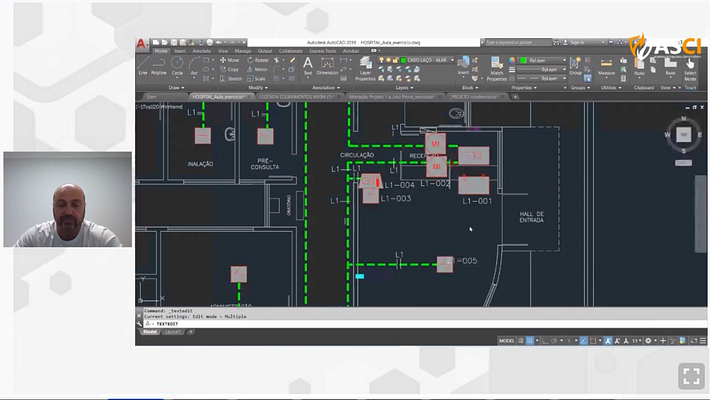Click the ViewCube TOP face
Screen dimensions: 710x400
point(683,135)
